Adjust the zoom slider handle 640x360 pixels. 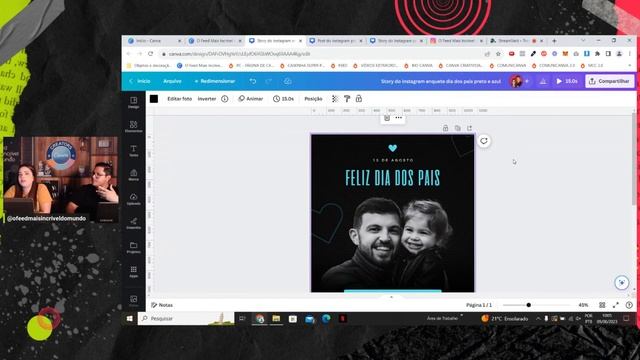pos(529,305)
